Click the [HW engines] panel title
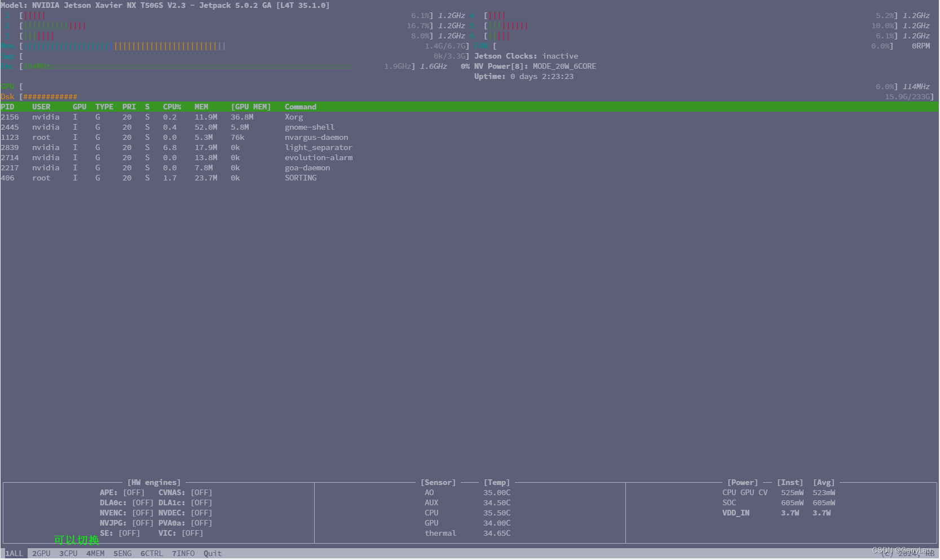940x560 pixels. point(154,482)
